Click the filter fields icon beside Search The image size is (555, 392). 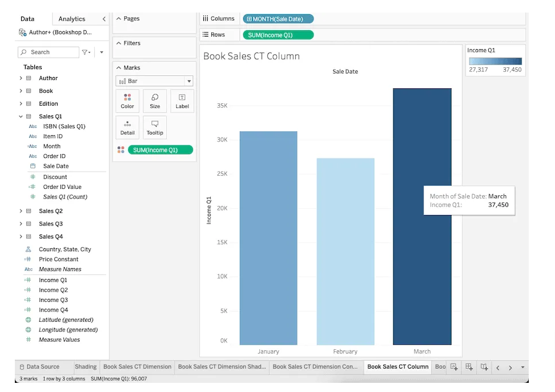(x=86, y=52)
